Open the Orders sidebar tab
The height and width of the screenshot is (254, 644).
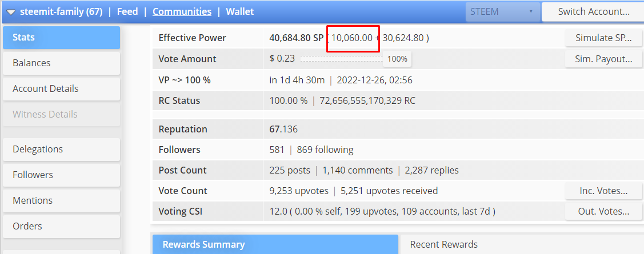pyautogui.click(x=61, y=226)
